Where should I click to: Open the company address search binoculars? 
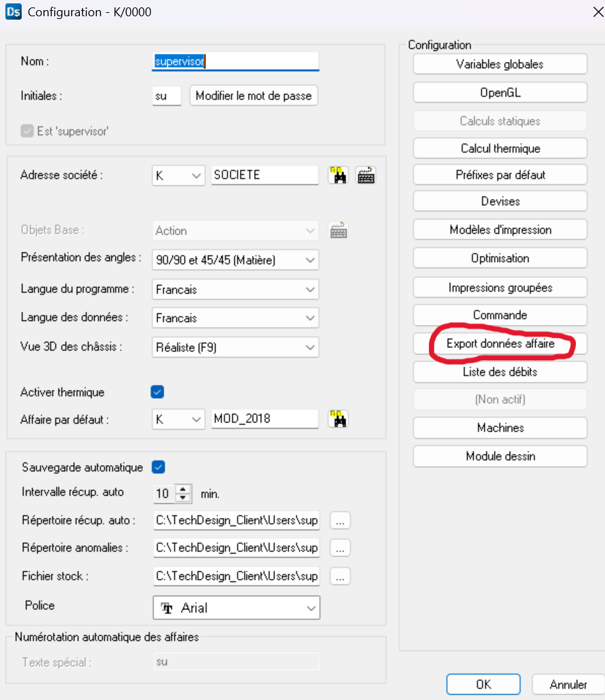pos(337,175)
